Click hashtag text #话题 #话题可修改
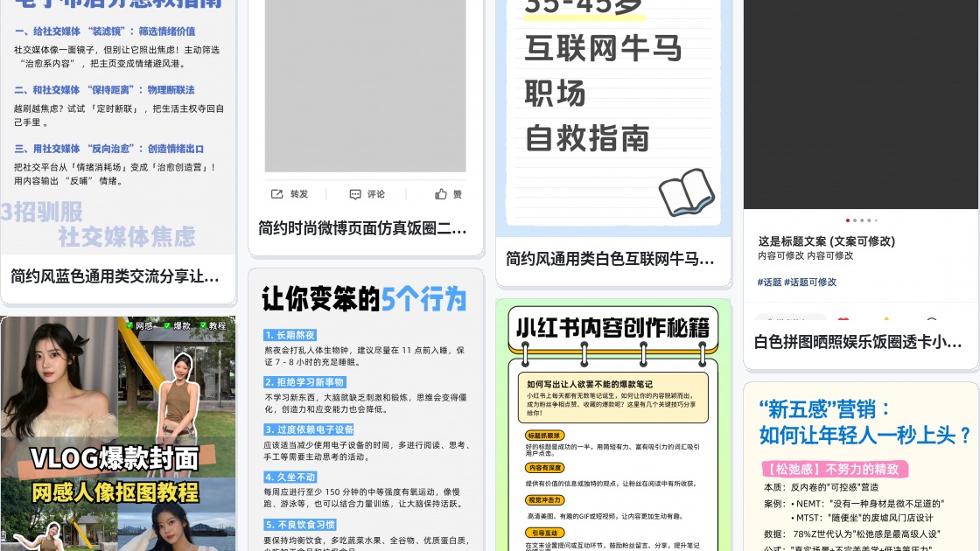Screen dimensions: 980x551 [797, 282]
